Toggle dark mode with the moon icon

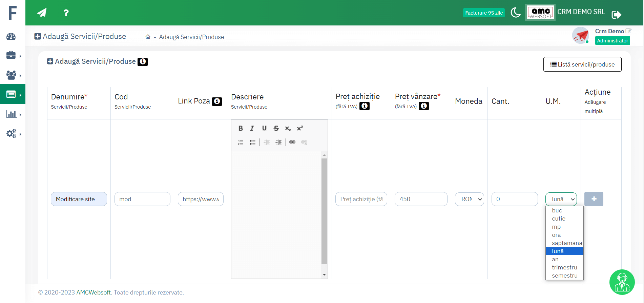515,13
